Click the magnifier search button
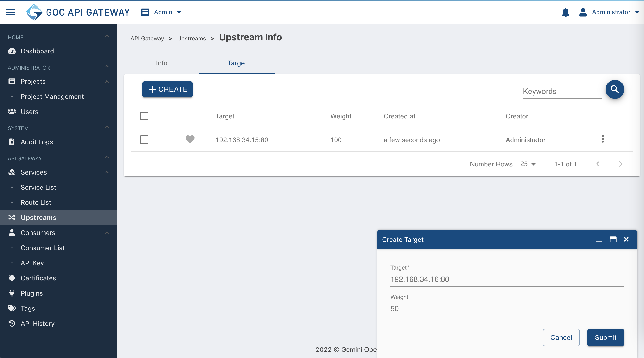This screenshot has height=358, width=644. [x=614, y=89]
